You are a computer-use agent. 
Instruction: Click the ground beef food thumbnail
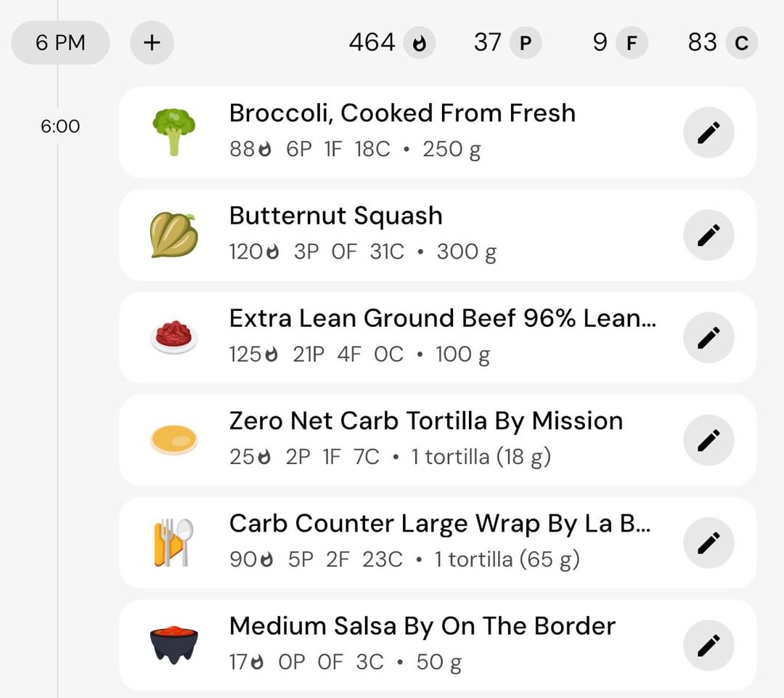pyautogui.click(x=174, y=337)
